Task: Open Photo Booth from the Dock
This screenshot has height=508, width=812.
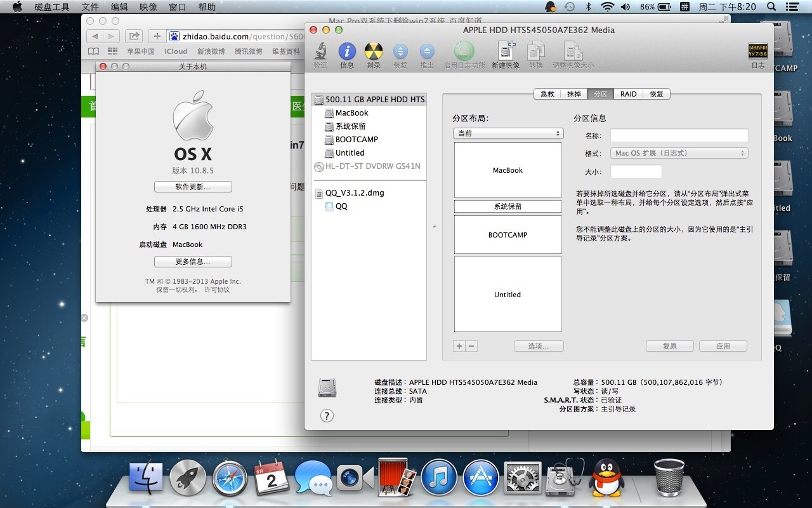Action: point(397,478)
